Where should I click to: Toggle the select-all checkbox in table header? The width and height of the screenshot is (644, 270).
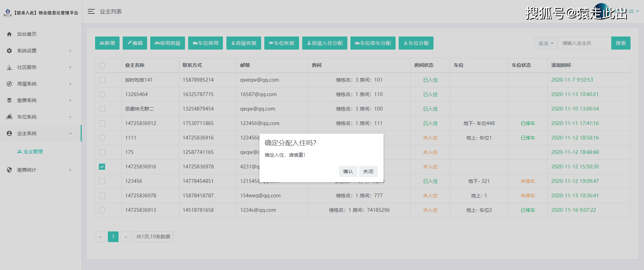[x=102, y=65]
